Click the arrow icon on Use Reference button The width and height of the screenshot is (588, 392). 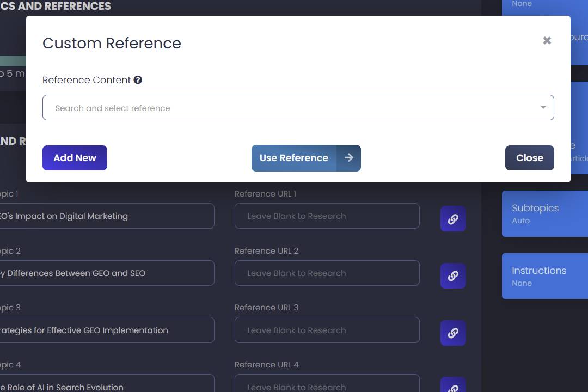click(349, 157)
